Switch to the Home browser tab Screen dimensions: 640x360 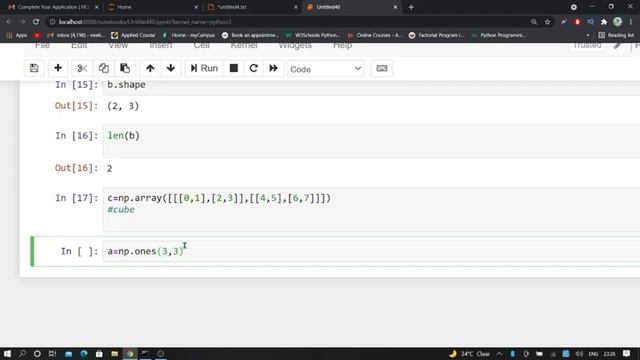[151, 7]
